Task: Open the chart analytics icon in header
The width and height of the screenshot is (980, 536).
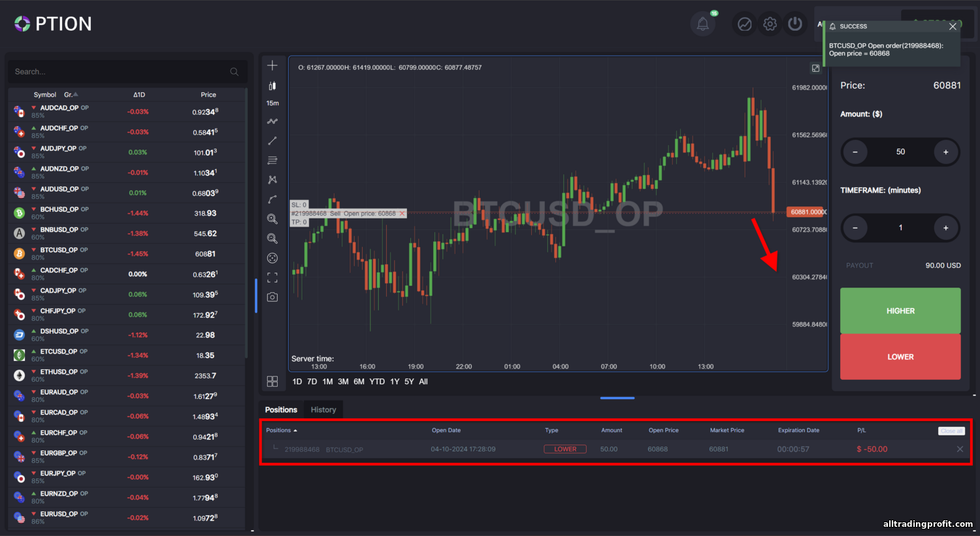Action: 744,24
